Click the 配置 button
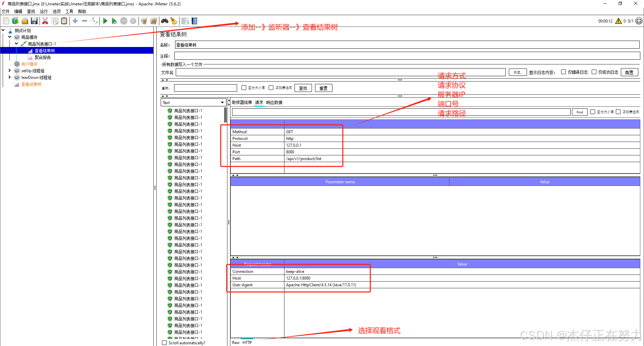 point(629,72)
